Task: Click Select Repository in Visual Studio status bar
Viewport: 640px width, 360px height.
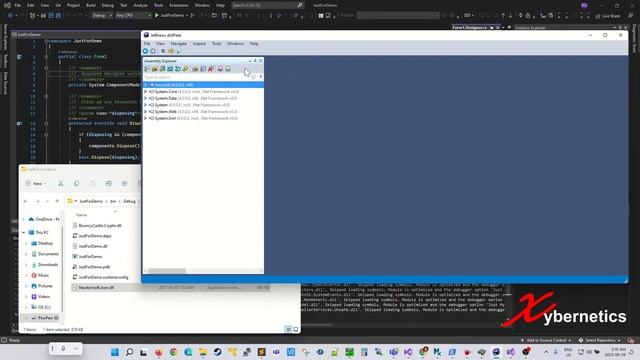Action: coord(600,340)
